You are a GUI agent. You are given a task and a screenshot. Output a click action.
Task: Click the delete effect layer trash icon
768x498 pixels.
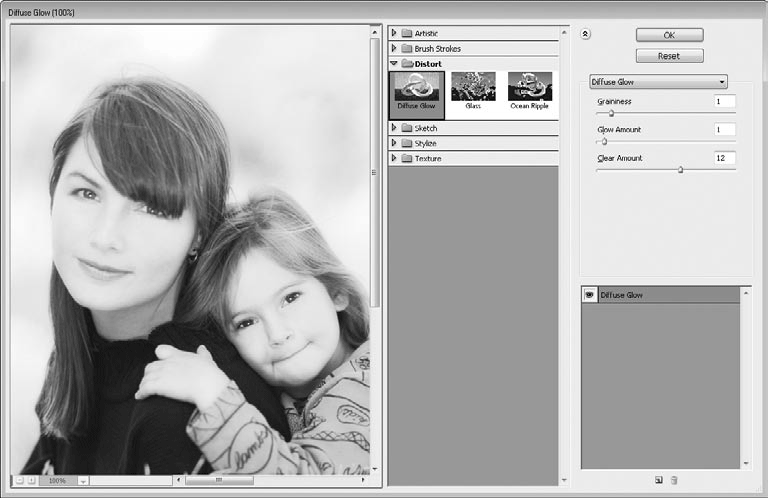pyautogui.click(x=674, y=480)
